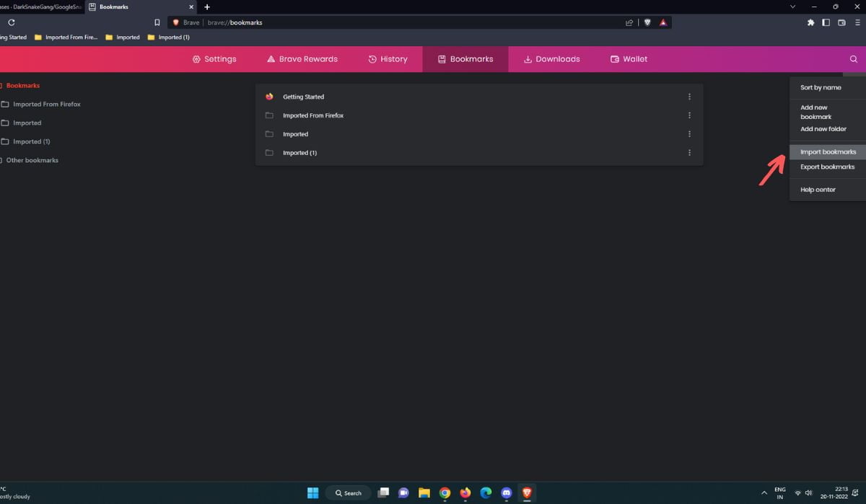This screenshot has width=866, height=504.
Task: Click the bookmark flag icon in address bar
Action: [x=157, y=22]
